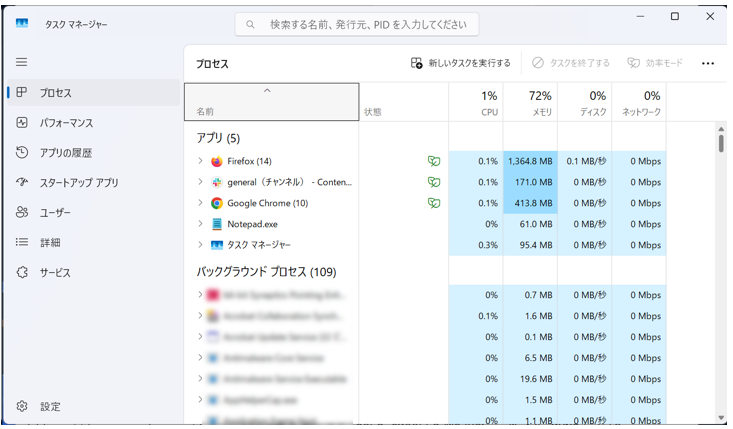Expand the Notepad.exe row
The height and width of the screenshot is (429, 733).
200,224
